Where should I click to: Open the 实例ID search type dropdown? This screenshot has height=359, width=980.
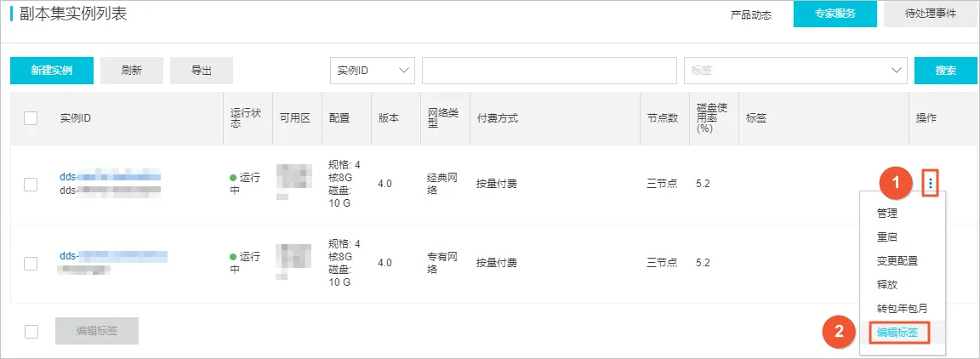[372, 71]
